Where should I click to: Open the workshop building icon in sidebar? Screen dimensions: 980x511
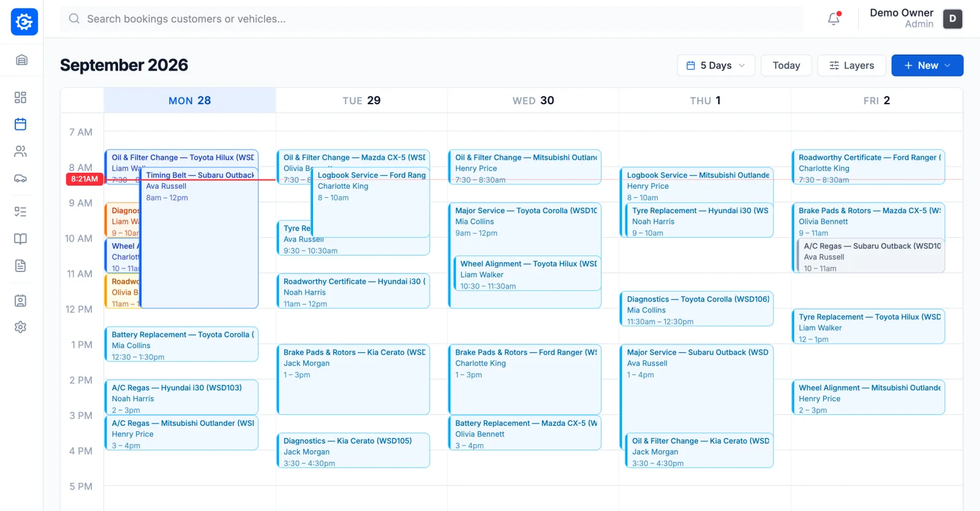21,60
